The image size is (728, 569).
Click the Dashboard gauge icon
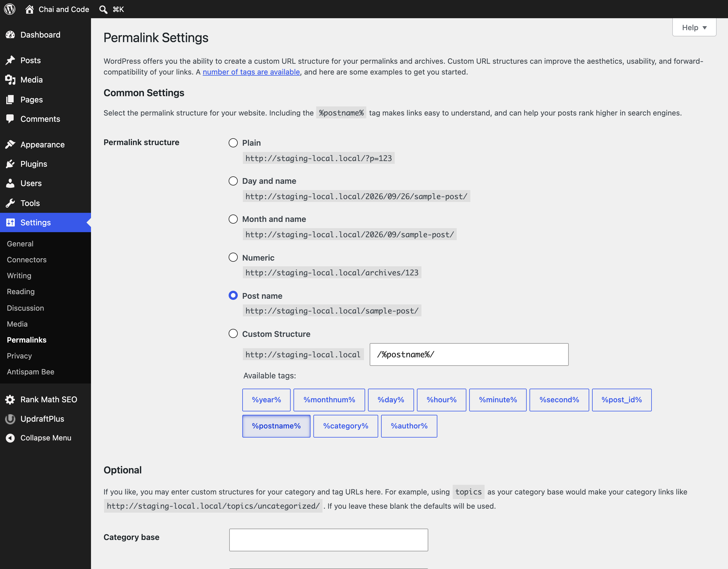10,35
